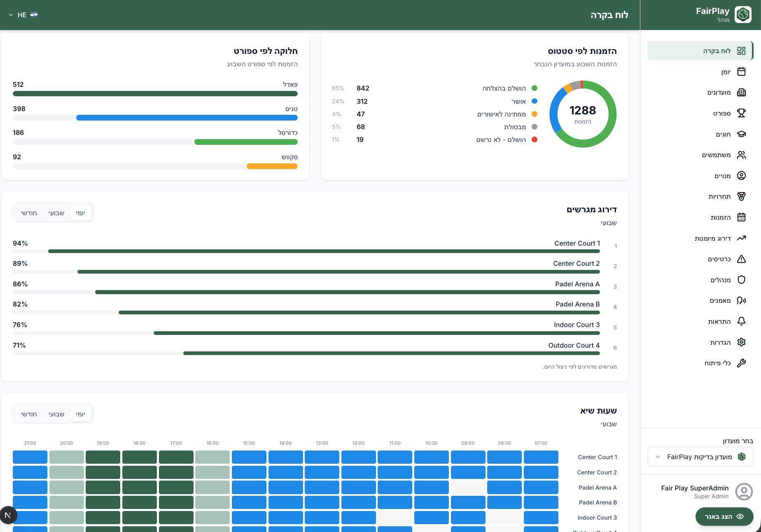Click the chevron arrow beside HE

11,15
